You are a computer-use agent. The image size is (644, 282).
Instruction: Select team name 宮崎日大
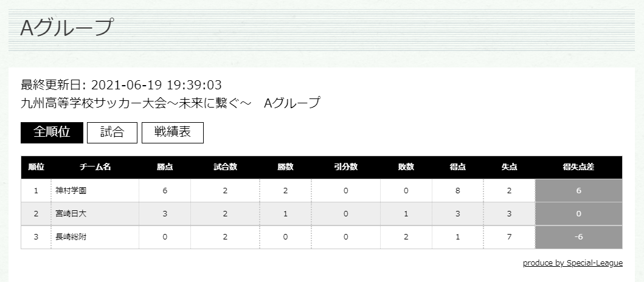(71, 213)
